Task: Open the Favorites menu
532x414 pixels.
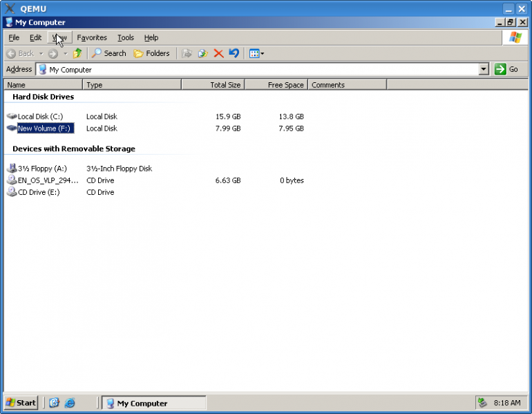Action: click(x=92, y=37)
